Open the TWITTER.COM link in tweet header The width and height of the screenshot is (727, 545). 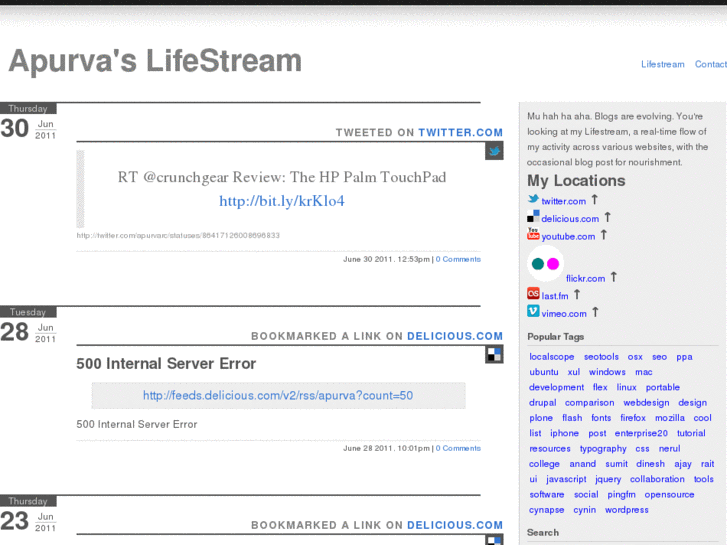[x=460, y=133]
